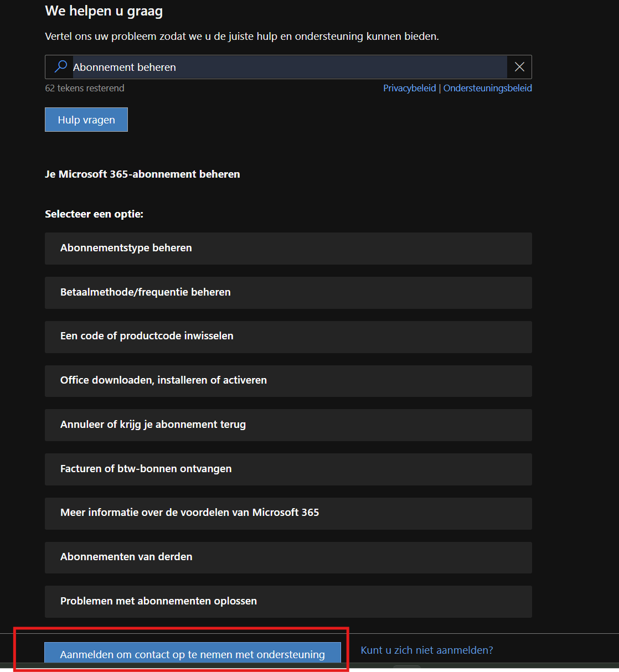Choose 'Een code of productcode inwisselen'
Image resolution: width=619 pixels, height=672 pixels.
tap(288, 337)
